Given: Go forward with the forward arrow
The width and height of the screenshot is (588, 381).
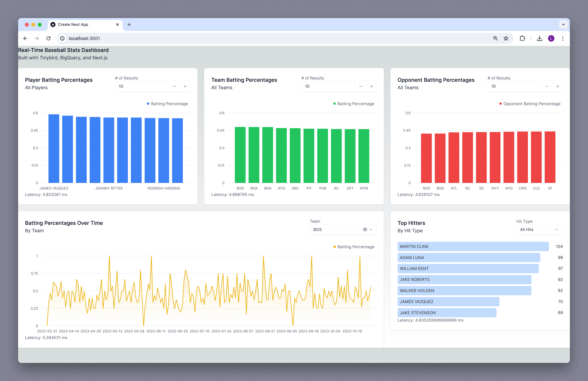Looking at the screenshot, I should click(37, 38).
